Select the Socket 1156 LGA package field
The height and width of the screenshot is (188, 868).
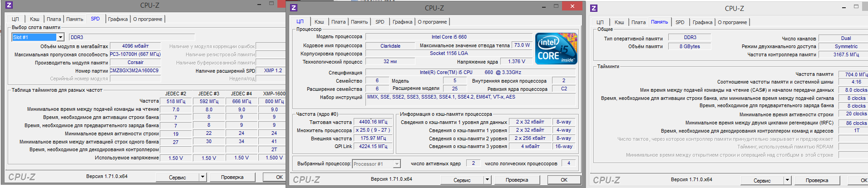(x=449, y=53)
